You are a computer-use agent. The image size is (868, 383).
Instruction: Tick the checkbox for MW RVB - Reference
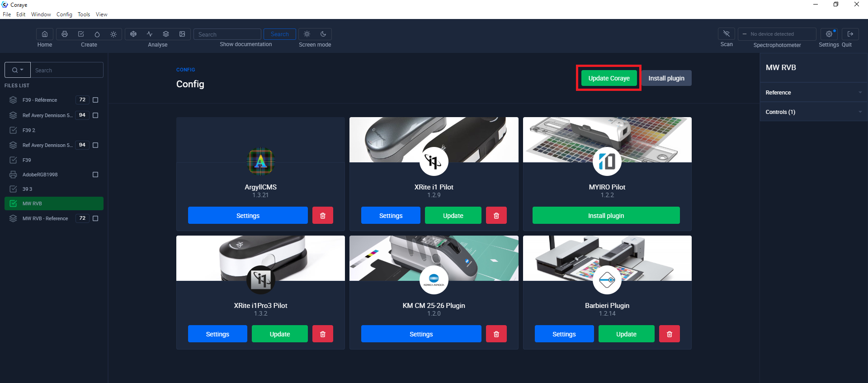click(95, 218)
